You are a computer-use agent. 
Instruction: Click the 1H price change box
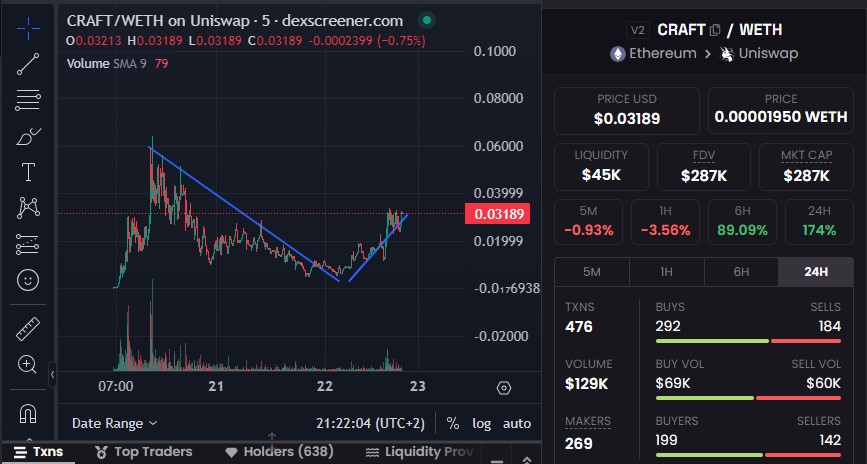(665, 221)
